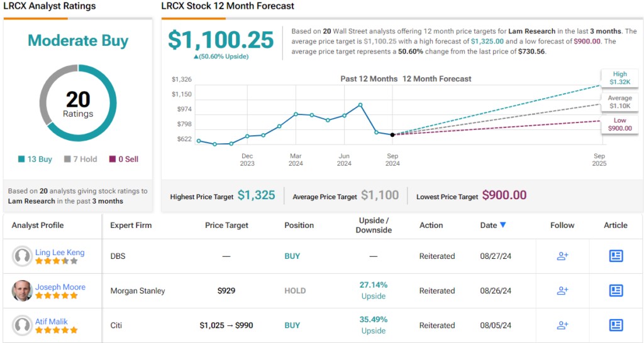This screenshot has width=644, height=343.
Task: Click Joseph Moore's profile photo
Action: point(23,291)
